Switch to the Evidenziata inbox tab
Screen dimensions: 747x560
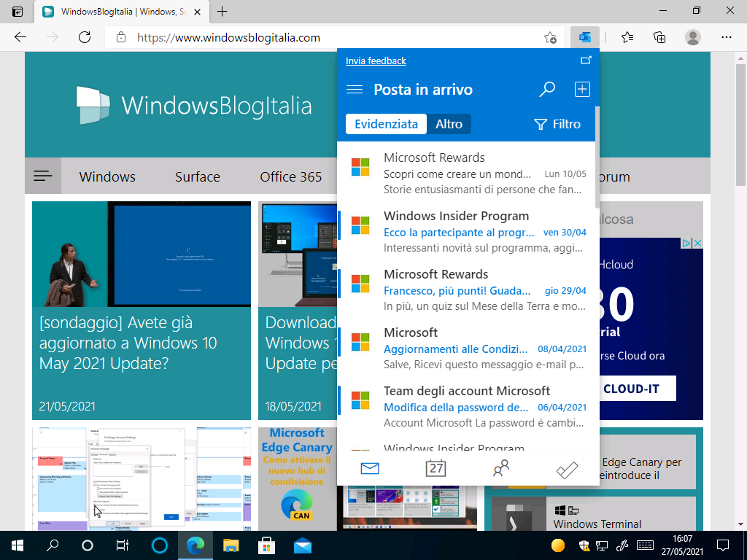[387, 124]
